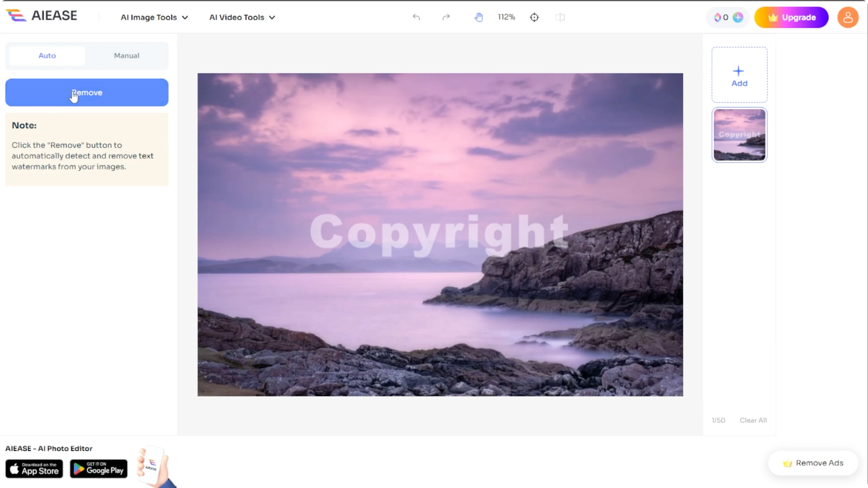The height and width of the screenshot is (488, 868).
Task: Click the main sunset image on canvas
Action: [440, 235]
